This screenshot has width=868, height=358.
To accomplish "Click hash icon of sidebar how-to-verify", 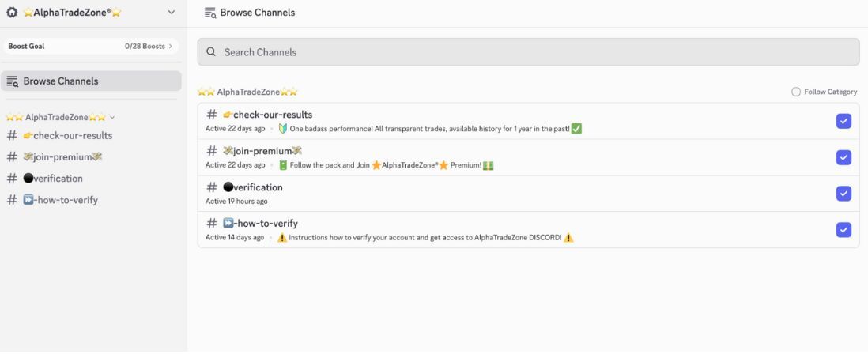I will pyautogui.click(x=12, y=200).
